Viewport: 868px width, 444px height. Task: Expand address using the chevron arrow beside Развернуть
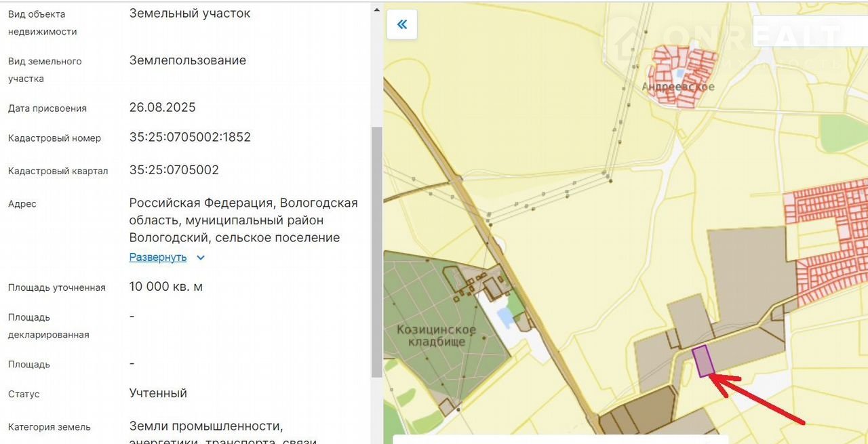click(x=200, y=258)
